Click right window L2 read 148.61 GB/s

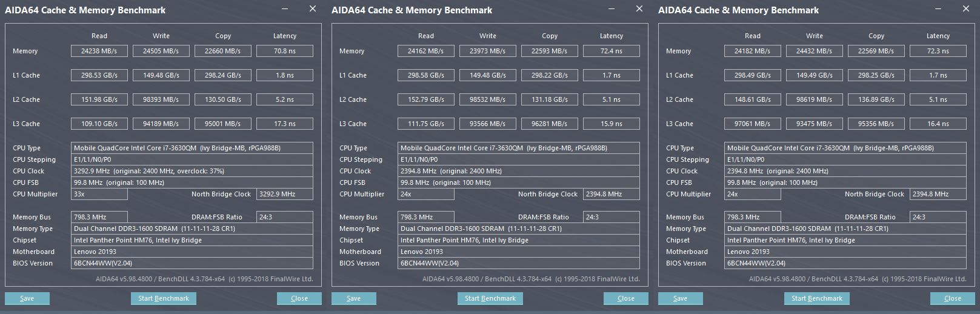pos(753,99)
